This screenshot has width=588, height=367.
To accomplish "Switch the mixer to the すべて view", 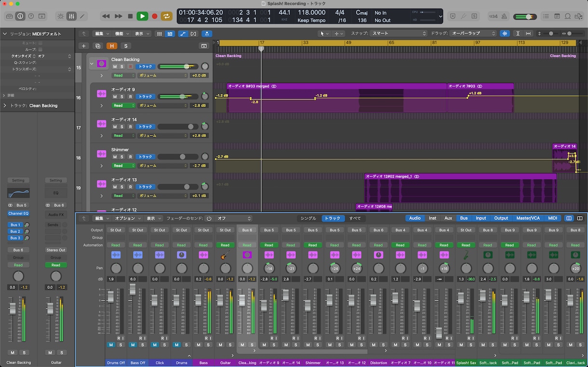I will click(355, 218).
